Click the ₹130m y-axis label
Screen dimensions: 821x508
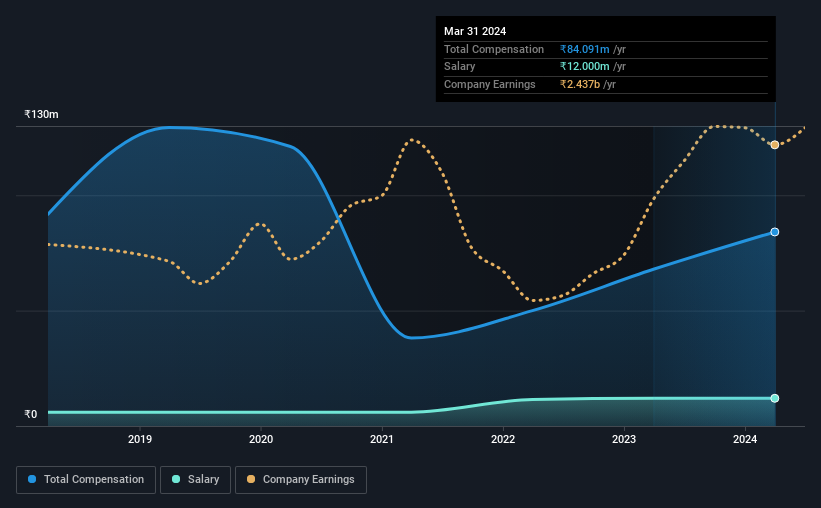pos(41,114)
